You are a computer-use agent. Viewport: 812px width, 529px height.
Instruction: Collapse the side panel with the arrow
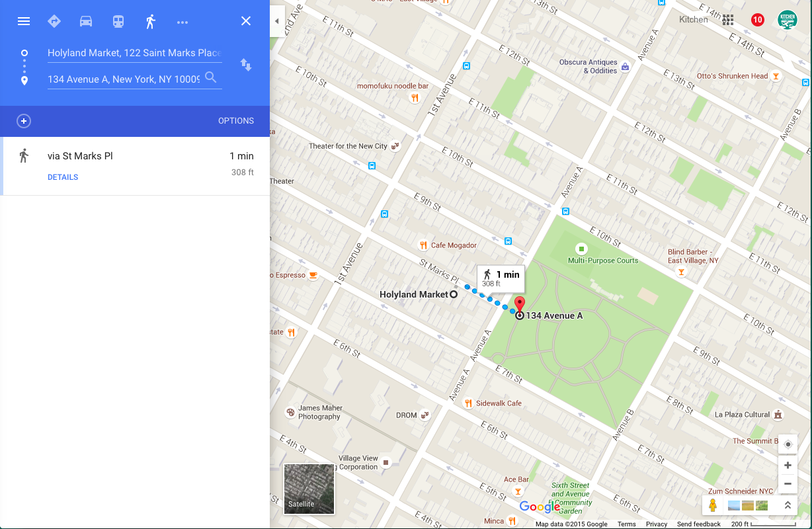point(277,21)
